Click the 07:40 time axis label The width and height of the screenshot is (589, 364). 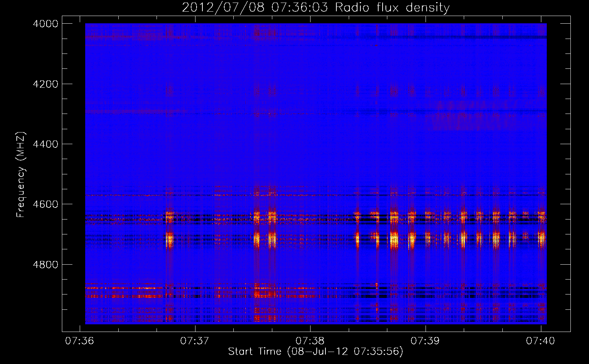pos(541,341)
